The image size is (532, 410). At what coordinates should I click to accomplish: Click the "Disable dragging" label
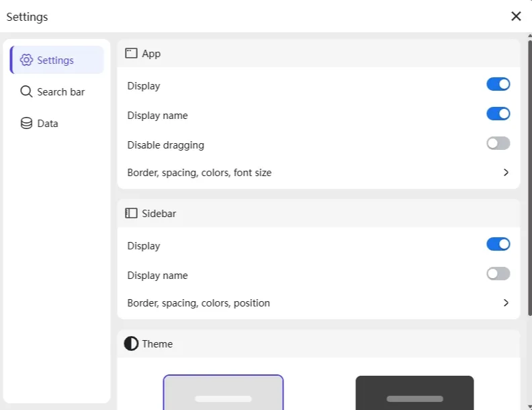[165, 145]
